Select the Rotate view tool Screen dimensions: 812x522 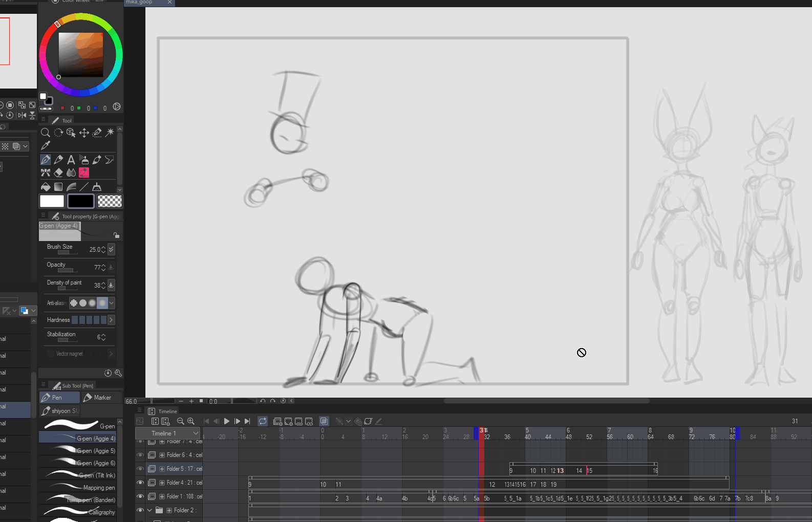pyautogui.click(x=58, y=133)
